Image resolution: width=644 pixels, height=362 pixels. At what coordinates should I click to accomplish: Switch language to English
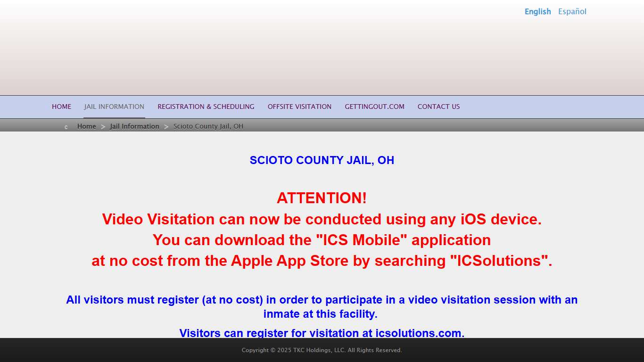[x=538, y=12]
